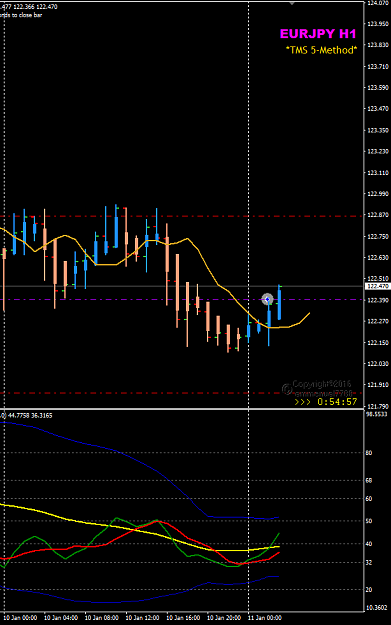The image size is (391, 625).
Task: Click the 10 Jan 00:00 time label
Action: [x=20, y=618]
